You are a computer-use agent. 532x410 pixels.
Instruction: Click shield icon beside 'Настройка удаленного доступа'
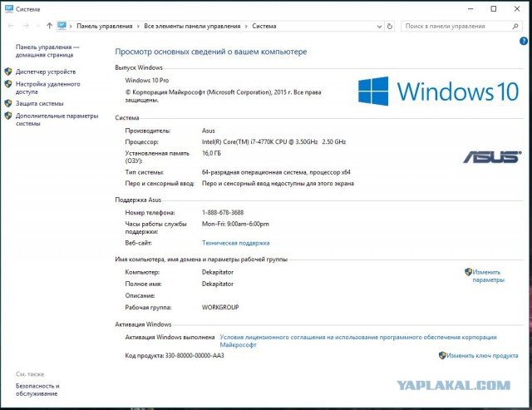pos(8,84)
